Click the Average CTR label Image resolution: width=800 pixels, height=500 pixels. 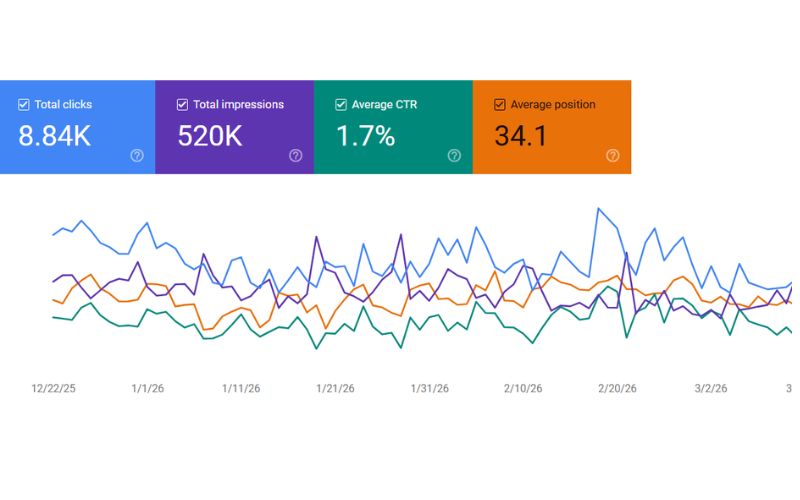pyautogui.click(x=384, y=105)
